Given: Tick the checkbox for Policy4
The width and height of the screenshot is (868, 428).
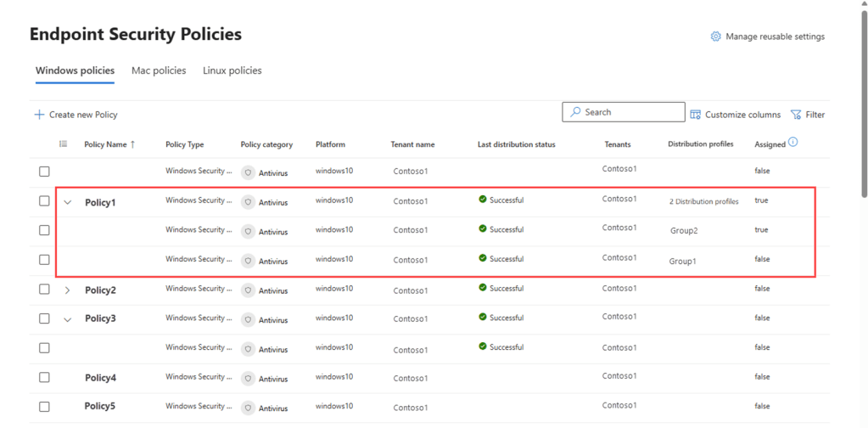Looking at the screenshot, I should coord(44,377).
